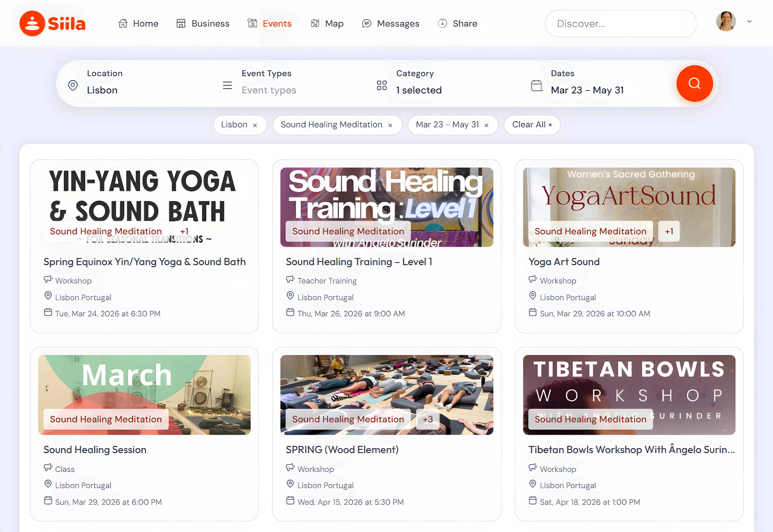Open the Messages menu item
Viewport: 773px width, 532px height.
point(391,23)
